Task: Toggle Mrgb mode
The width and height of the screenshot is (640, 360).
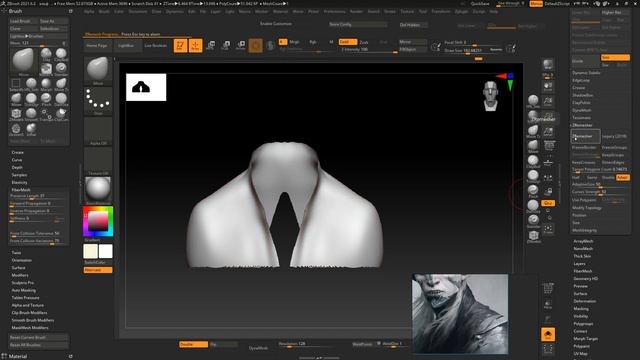Action: (x=294, y=42)
